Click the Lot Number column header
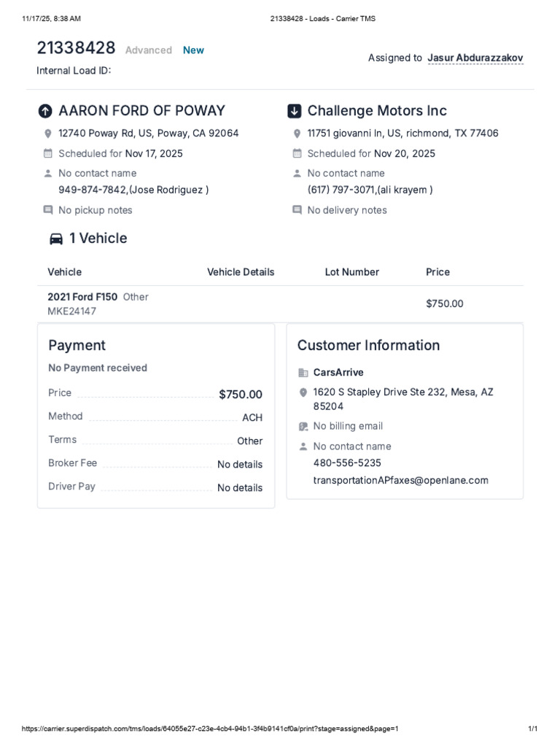 pos(352,272)
